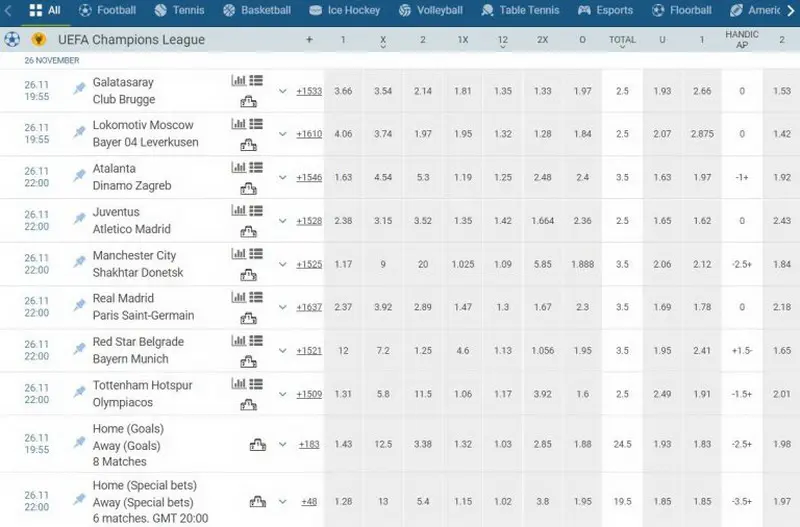Click the podium icon for Home (Goals) row
Screen dimensions: 800x527
257,445
